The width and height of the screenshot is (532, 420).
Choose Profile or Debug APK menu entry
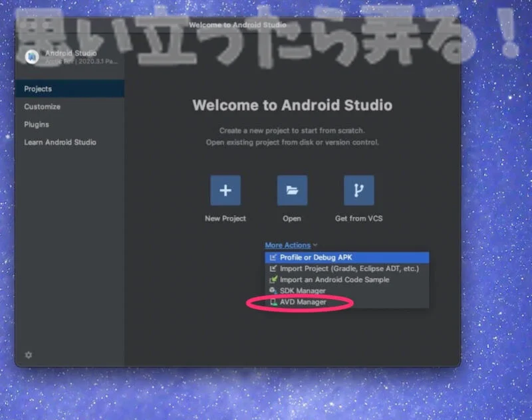point(346,258)
